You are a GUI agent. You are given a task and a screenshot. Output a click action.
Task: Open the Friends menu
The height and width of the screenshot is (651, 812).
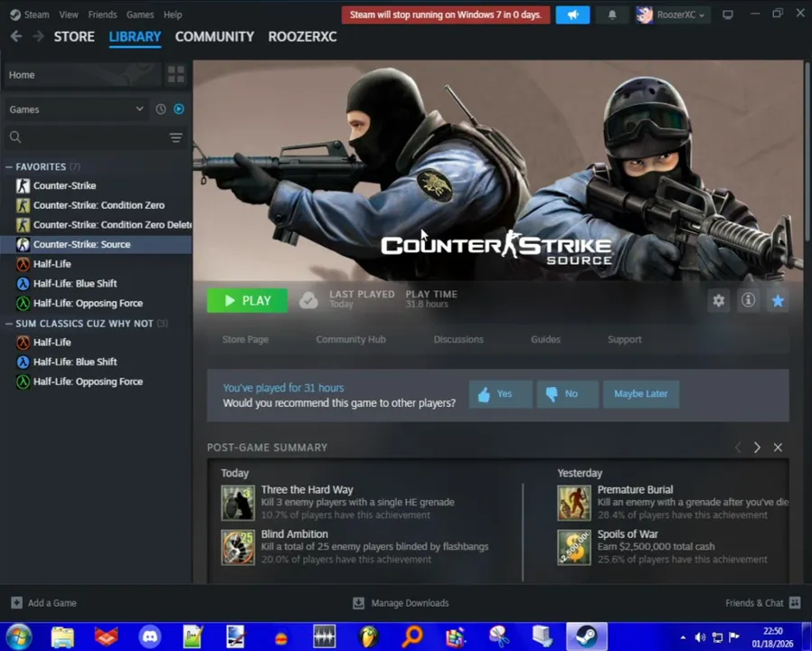tap(102, 14)
